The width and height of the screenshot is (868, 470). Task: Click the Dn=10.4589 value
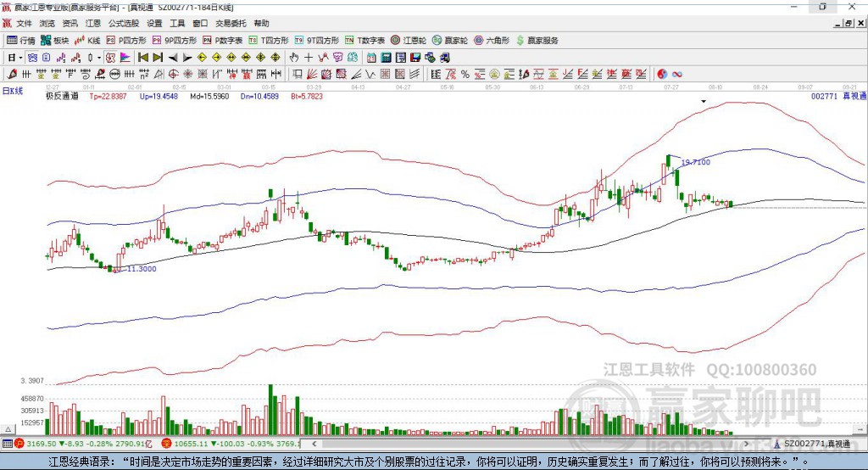pos(259,97)
